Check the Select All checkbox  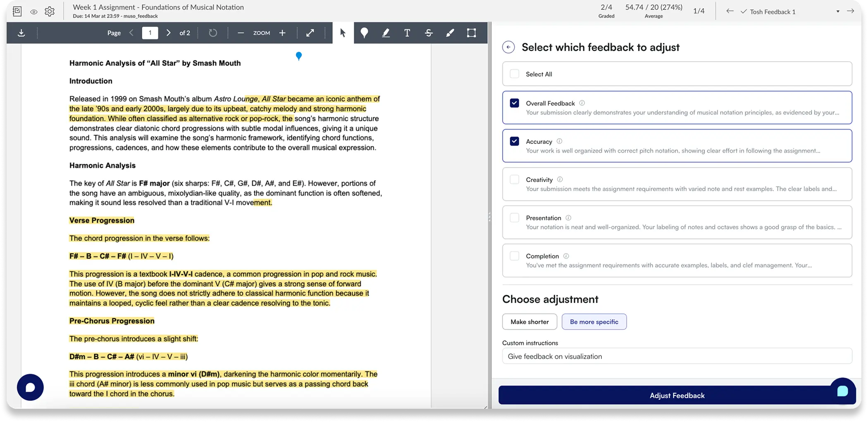(514, 74)
